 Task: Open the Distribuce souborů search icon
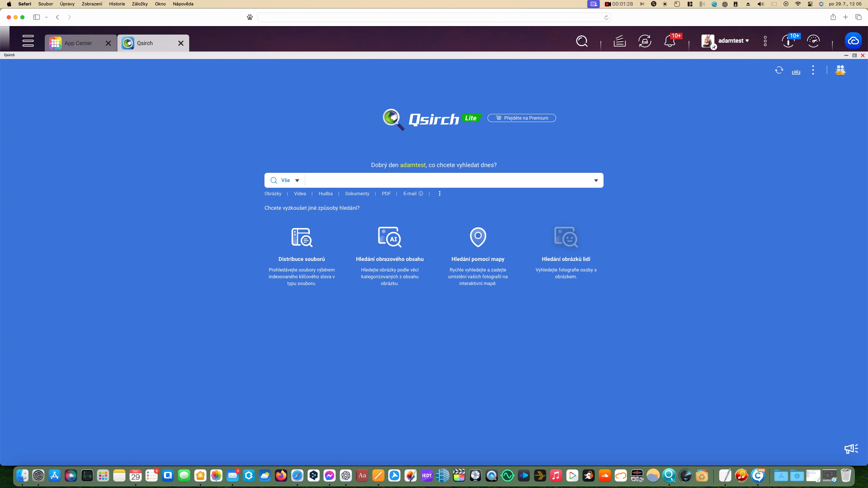pyautogui.click(x=301, y=237)
